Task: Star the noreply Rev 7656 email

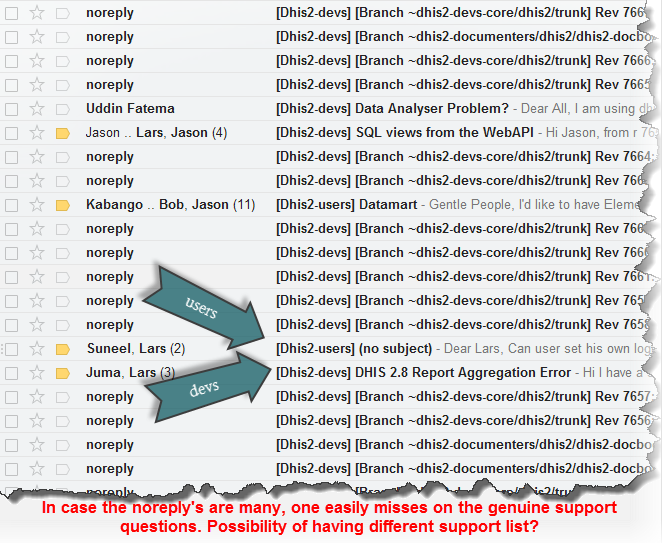Action: click(x=37, y=421)
